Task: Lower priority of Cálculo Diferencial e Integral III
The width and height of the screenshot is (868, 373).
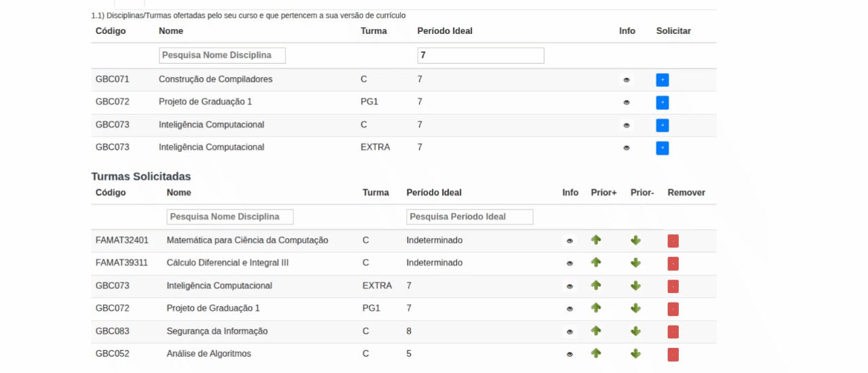Action: click(x=635, y=263)
